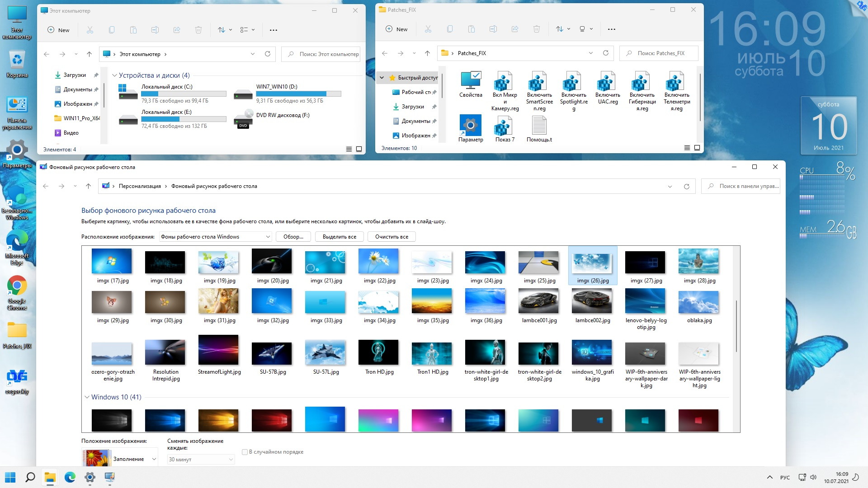Open the Расположение изображения dropdown
868x488 pixels.
click(215, 237)
